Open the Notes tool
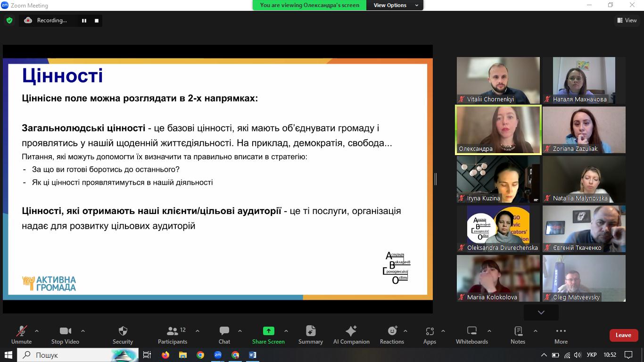The height and width of the screenshot is (362, 644). tap(518, 335)
